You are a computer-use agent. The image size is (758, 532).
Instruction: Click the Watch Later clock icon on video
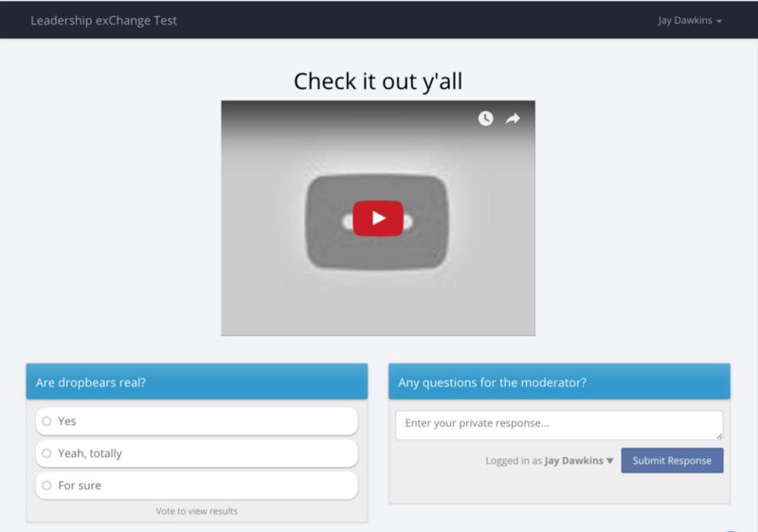(x=485, y=118)
